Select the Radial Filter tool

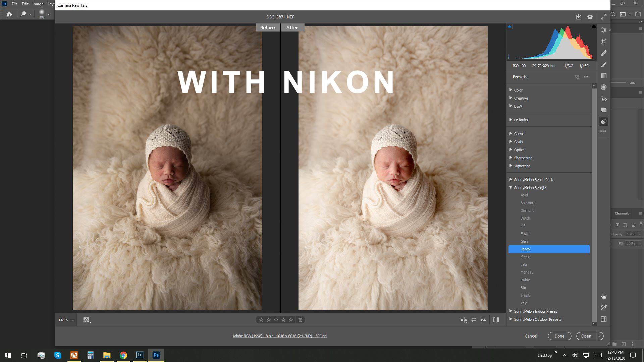pos(604,87)
